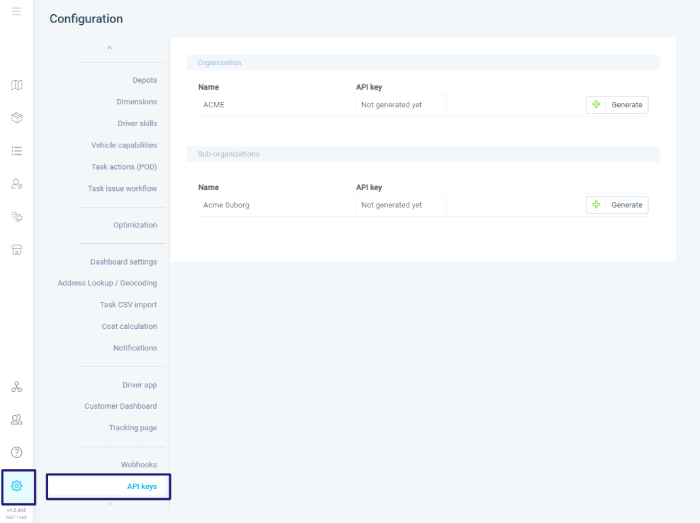Image resolution: width=700 pixels, height=523 pixels.
Task: Open Dashboard settings
Action: coord(124,262)
